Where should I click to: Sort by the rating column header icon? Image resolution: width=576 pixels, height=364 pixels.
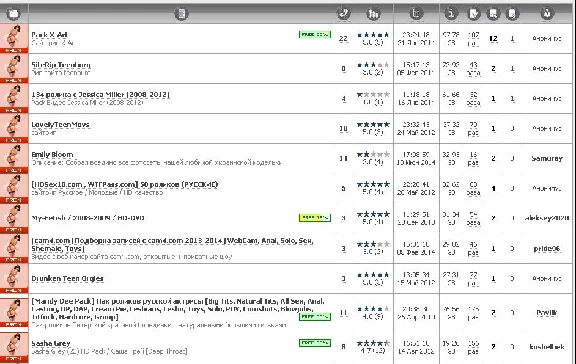tap(373, 14)
